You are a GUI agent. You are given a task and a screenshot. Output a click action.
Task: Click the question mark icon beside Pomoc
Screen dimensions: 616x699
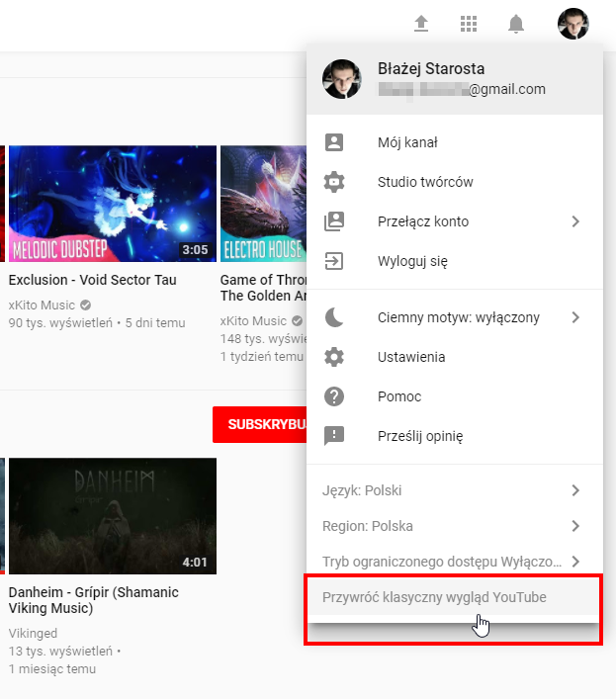point(334,396)
